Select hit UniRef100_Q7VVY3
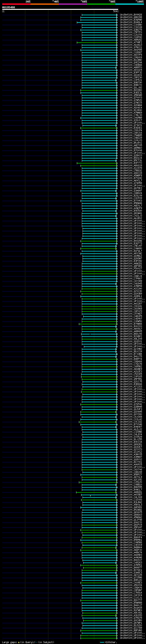 tap(131, 98)
